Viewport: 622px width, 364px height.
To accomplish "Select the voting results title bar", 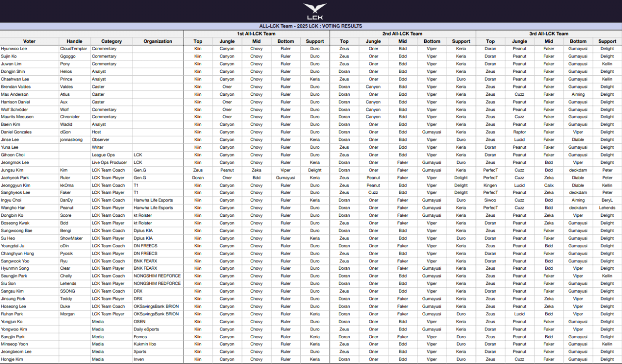I will click(x=311, y=26).
